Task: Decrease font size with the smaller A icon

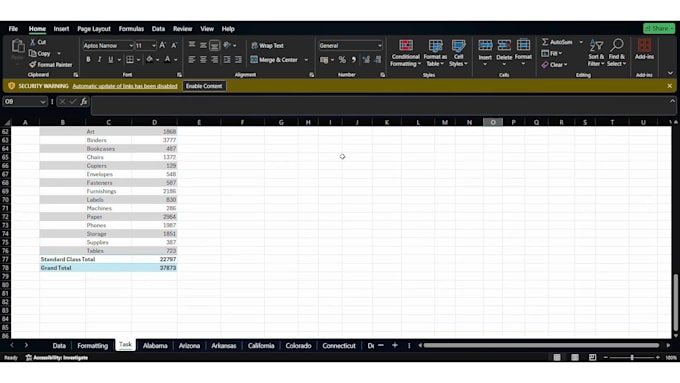Action: pyautogui.click(x=174, y=45)
